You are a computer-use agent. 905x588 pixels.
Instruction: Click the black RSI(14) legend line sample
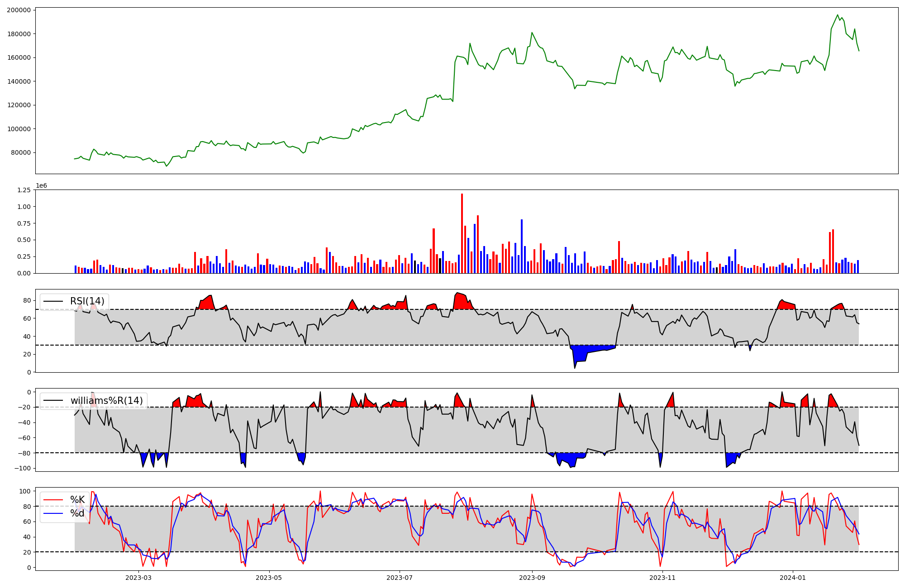pyautogui.click(x=53, y=301)
